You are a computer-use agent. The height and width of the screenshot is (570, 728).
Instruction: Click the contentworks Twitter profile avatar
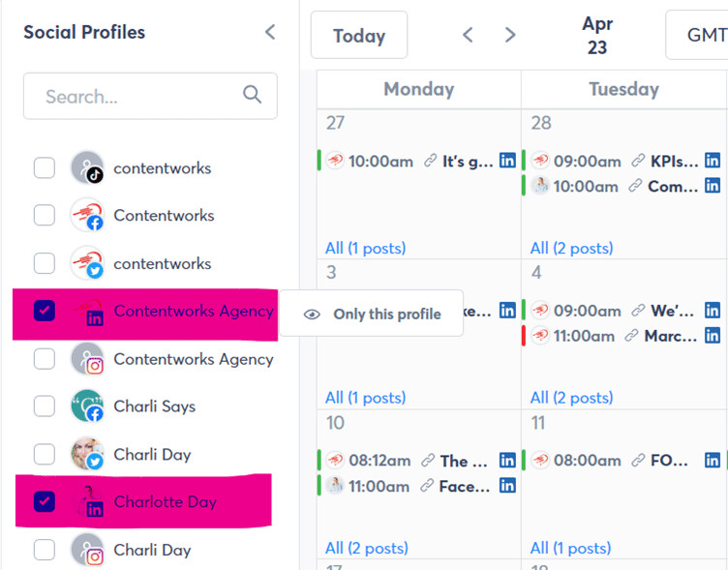click(87, 263)
